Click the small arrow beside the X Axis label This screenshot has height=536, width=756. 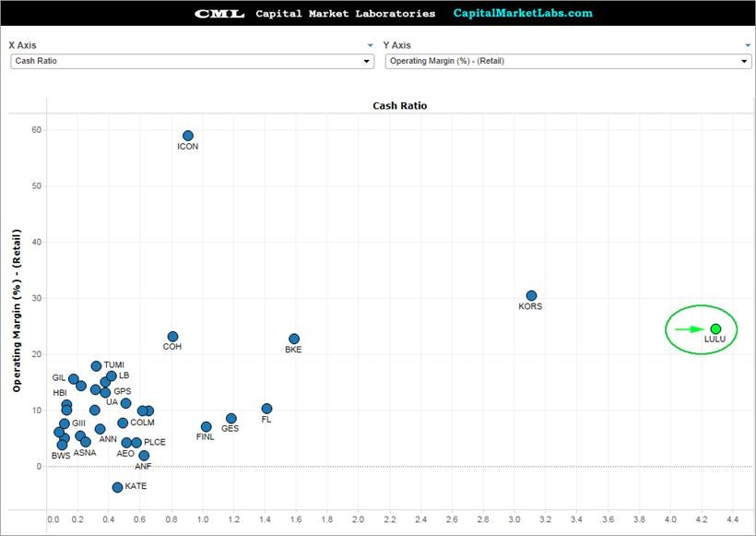click(x=371, y=45)
